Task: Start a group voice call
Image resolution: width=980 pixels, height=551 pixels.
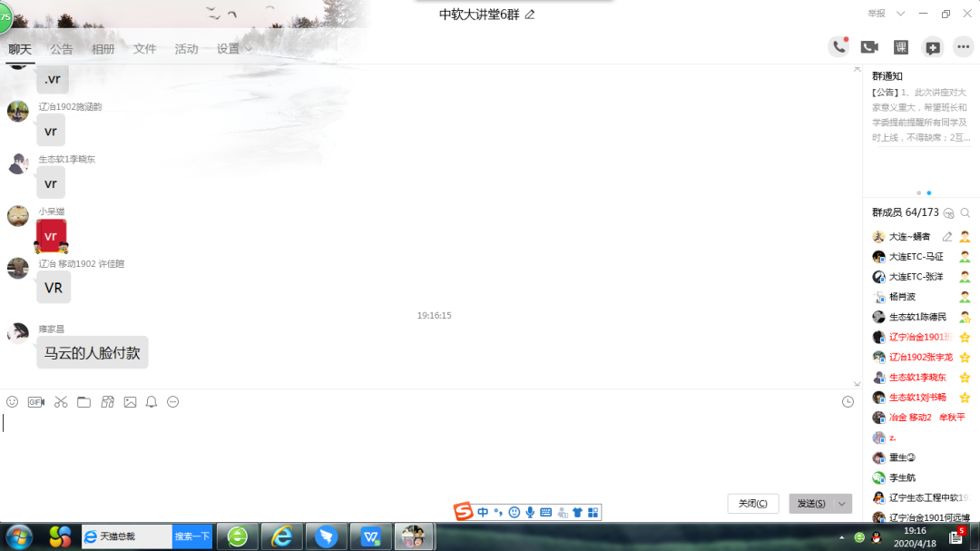Action: [x=838, y=47]
